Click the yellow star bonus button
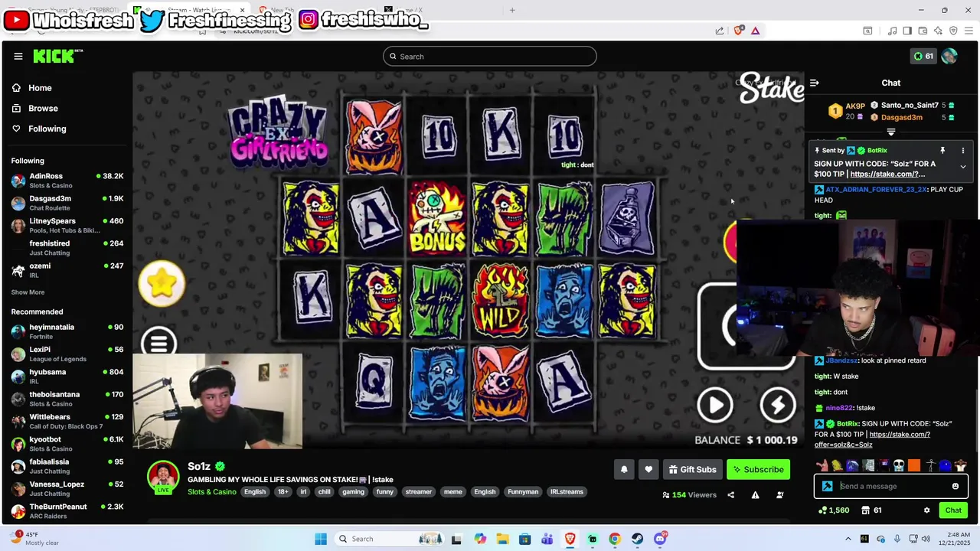Image resolution: width=980 pixels, height=551 pixels. pos(162,283)
